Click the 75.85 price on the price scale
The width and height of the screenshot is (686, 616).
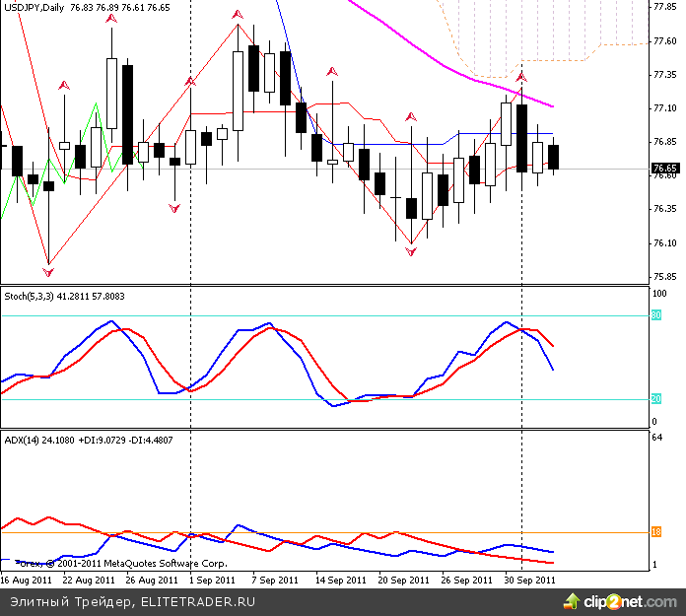click(x=665, y=276)
